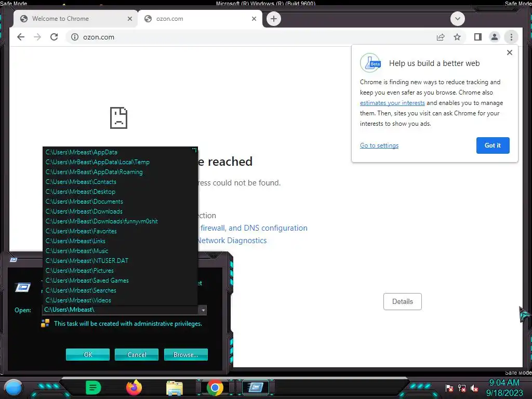Choose C:\Users\Mrbeast\Videos suggestion
The width and height of the screenshot is (532, 399).
(120, 300)
